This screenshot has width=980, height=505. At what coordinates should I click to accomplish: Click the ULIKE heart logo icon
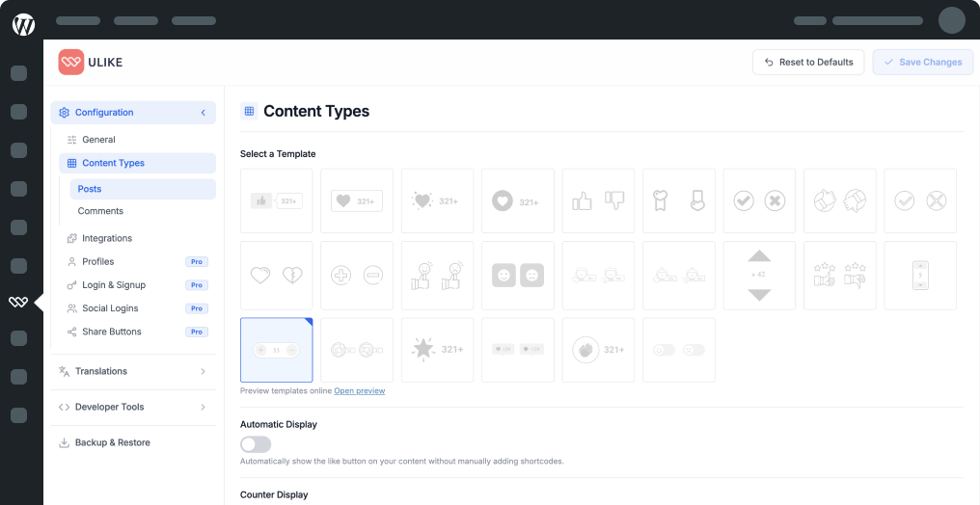pyautogui.click(x=70, y=63)
